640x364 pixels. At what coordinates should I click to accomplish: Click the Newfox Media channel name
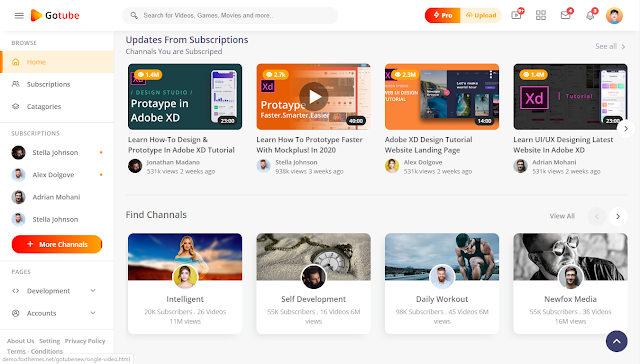coord(570,299)
